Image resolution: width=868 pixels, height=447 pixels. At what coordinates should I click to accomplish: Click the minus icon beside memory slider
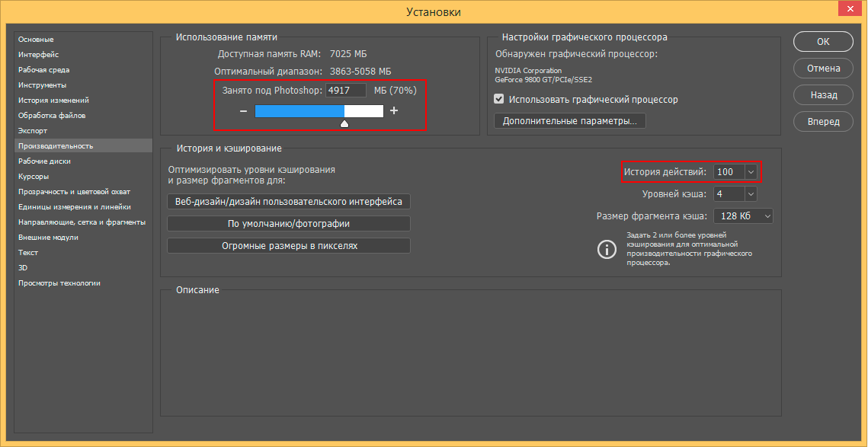pyautogui.click(x=243, y=111)
